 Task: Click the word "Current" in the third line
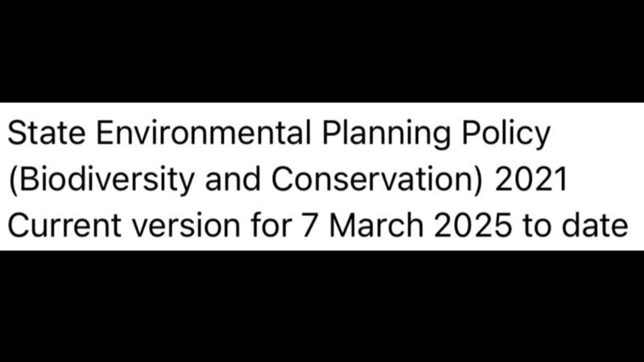59,224
